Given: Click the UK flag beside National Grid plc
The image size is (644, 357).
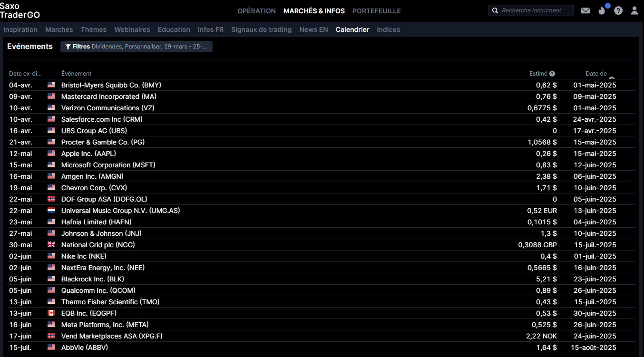Looking at the screenshot, I should [51, 245].
